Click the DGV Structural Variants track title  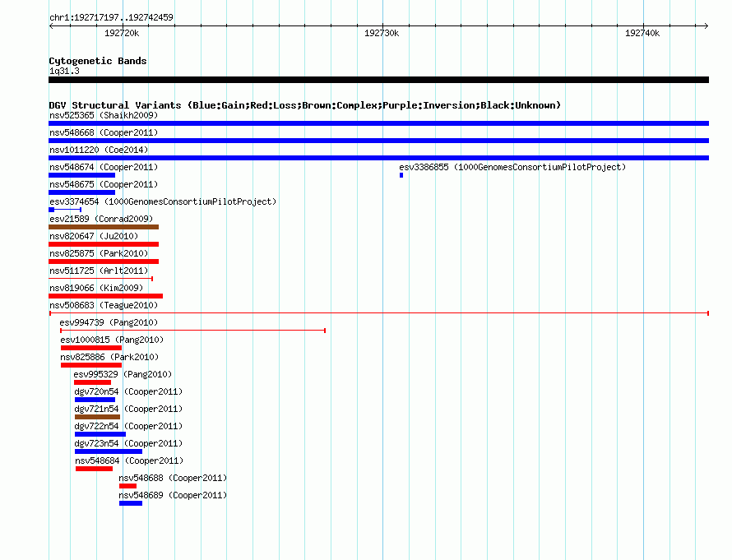click(305, 105)
